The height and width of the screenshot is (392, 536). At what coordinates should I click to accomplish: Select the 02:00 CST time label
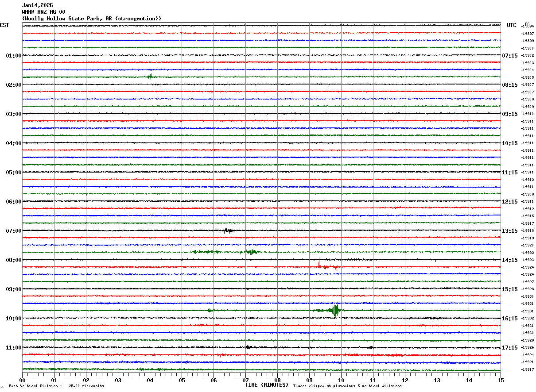14,85
